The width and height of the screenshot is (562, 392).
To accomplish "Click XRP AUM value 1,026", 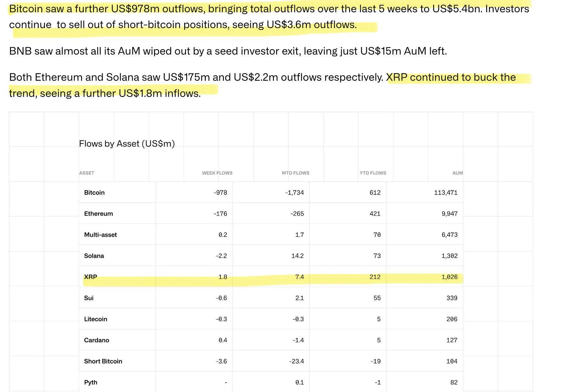I will pos(450,277).
